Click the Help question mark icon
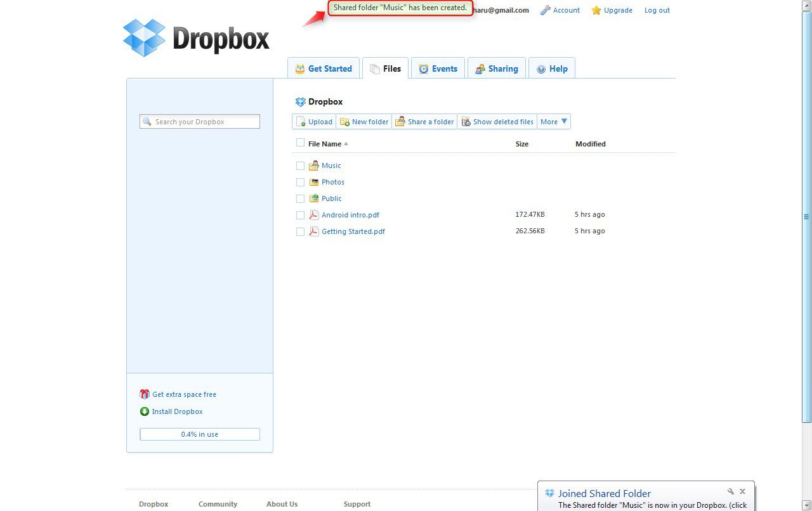The height and width of the screenshot is (511, 812). (x=541, y=69)
